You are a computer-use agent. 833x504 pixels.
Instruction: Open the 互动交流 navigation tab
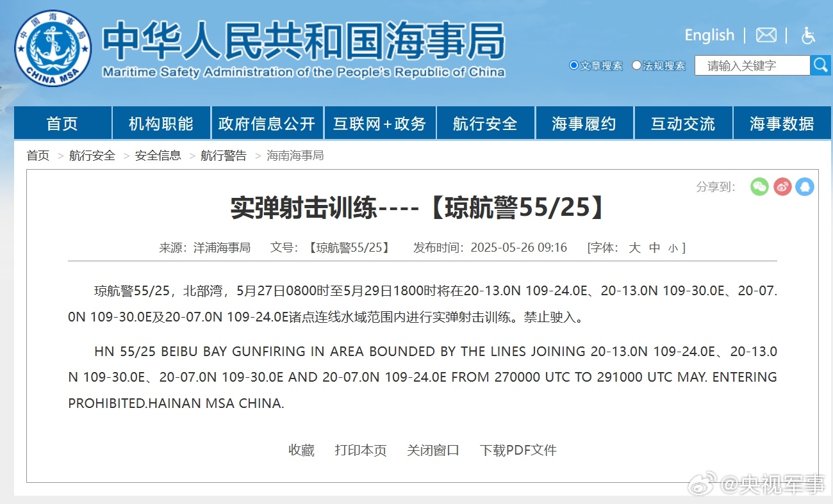tap(682, 123)
